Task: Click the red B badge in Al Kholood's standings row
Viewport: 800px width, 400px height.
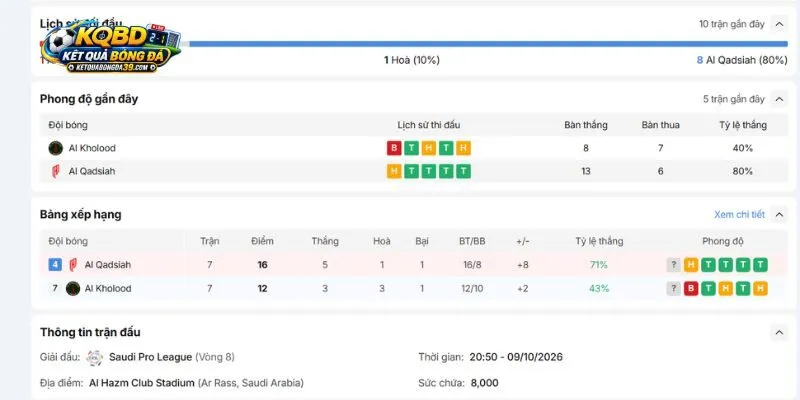Action: pos(691,288)
